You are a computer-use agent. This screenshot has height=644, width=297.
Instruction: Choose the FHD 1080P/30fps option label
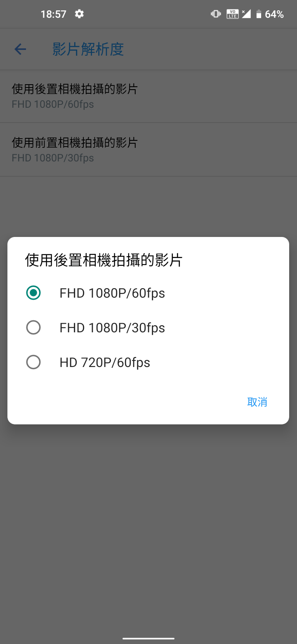tap(112, 328)
